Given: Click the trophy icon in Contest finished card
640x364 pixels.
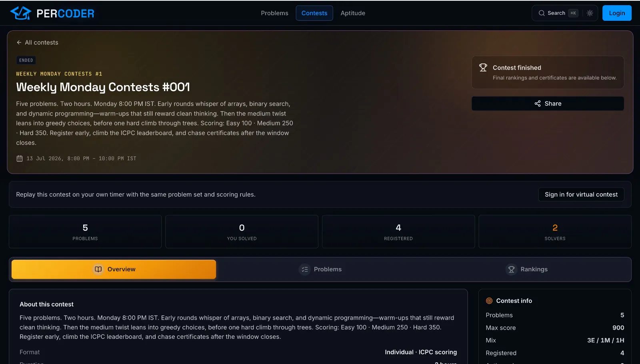Looking at the screenshot, I should coord(483,68).
